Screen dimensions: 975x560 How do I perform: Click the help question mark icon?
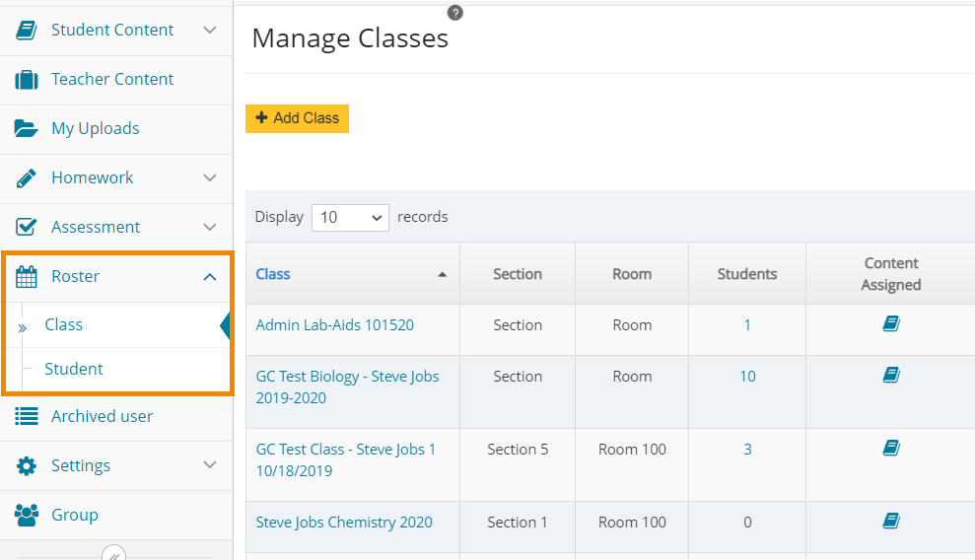point(454,13)
